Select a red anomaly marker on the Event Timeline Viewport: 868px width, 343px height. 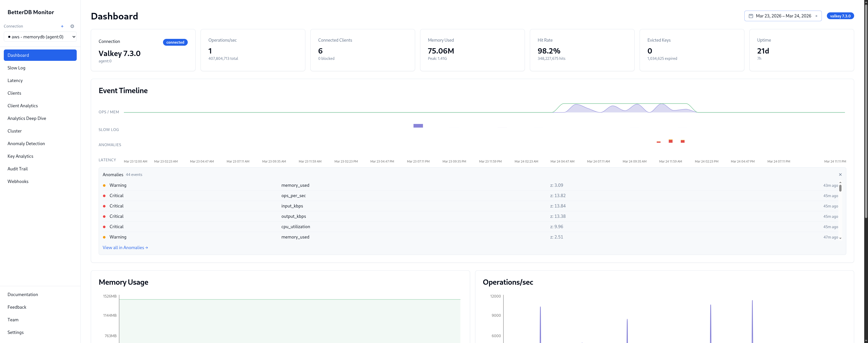coord(670,141)
